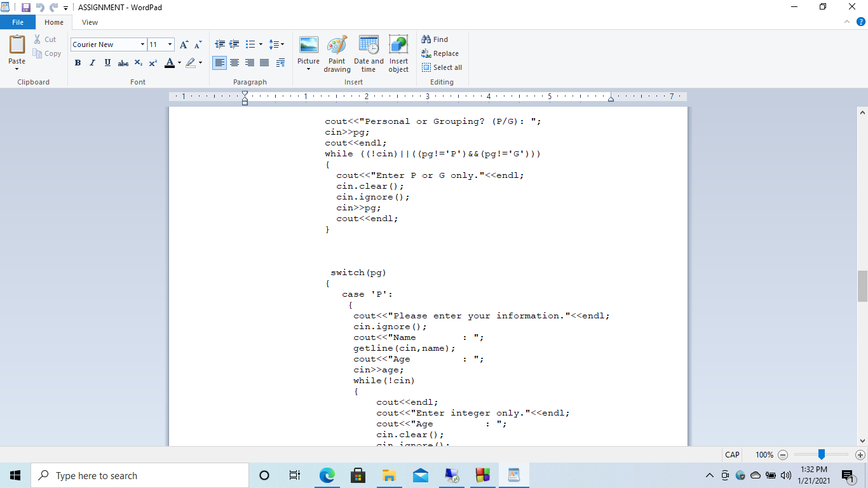Center the paragraph text
868x488 pixels.
pos(234,63)
